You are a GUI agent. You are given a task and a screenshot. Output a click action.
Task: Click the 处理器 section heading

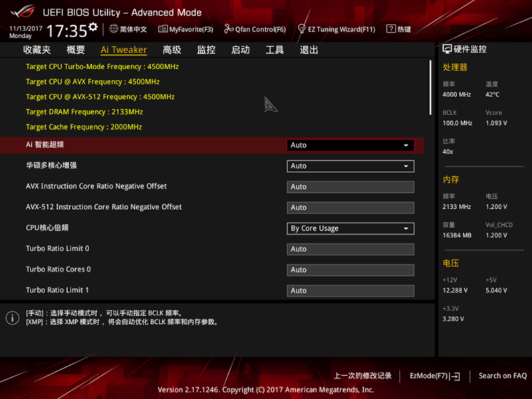[x=455, y=67]
